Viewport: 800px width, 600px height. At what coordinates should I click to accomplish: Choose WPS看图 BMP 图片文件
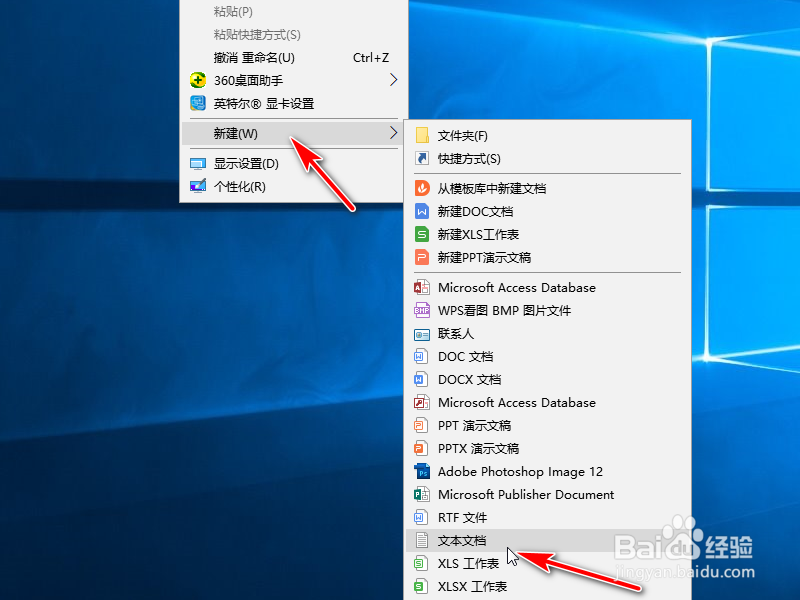pos(547,310)
